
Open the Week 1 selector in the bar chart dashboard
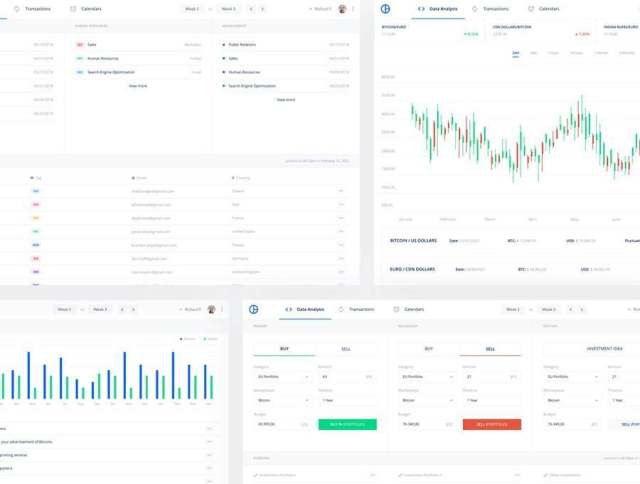(x=64, y=309)
